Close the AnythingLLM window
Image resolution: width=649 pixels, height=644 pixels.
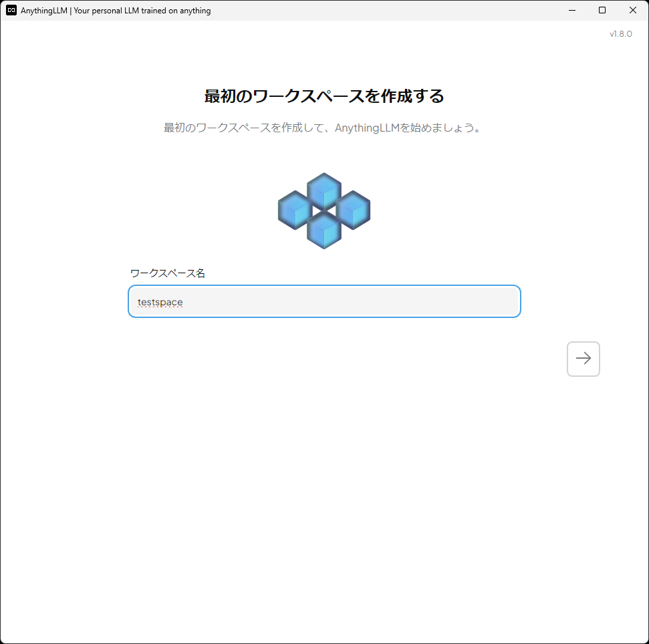pos(633,10)
